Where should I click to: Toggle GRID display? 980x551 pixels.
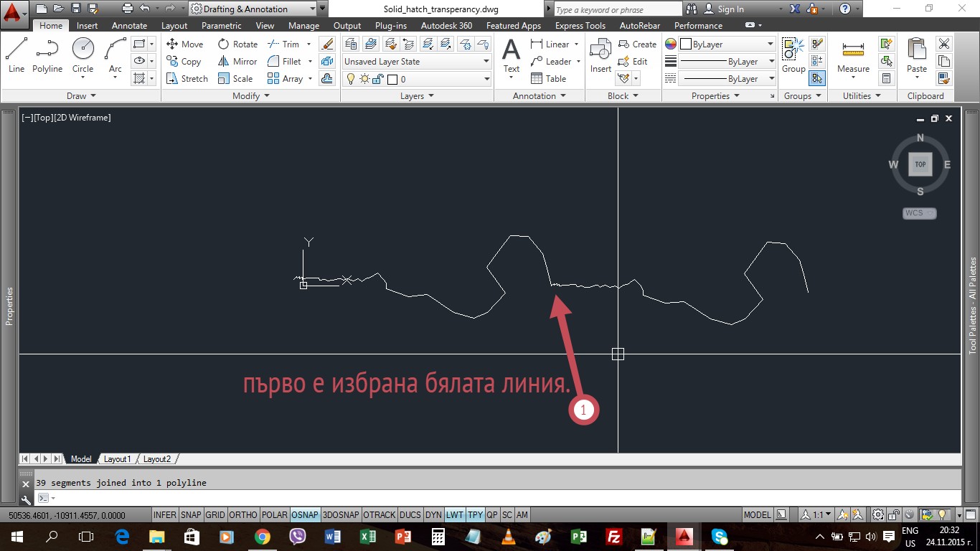215,515
